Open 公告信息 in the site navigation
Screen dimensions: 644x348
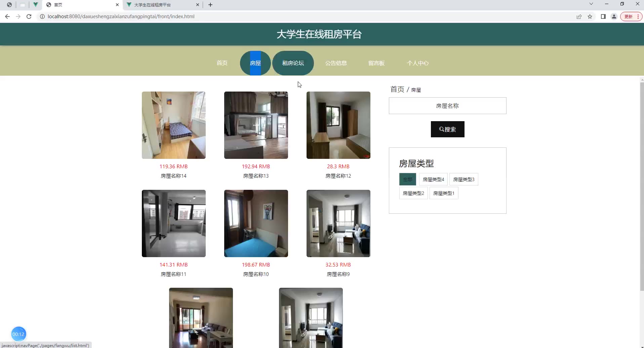click(336, 63)
